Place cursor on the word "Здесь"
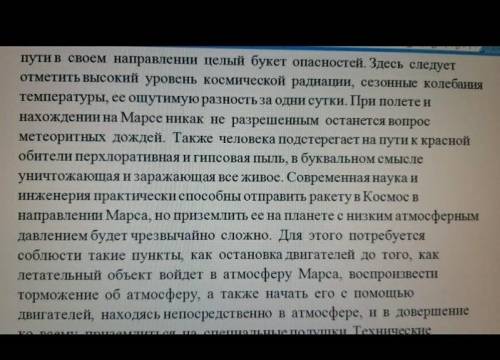 385,64
